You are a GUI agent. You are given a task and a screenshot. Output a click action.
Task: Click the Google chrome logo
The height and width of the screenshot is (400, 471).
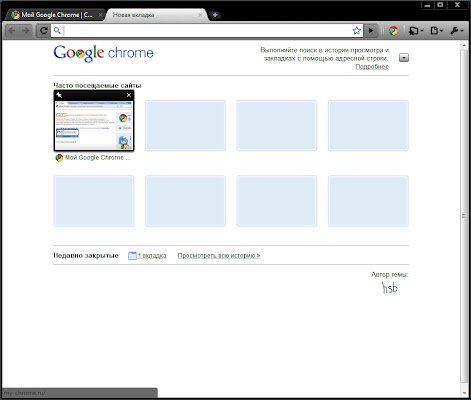(103, 53)
